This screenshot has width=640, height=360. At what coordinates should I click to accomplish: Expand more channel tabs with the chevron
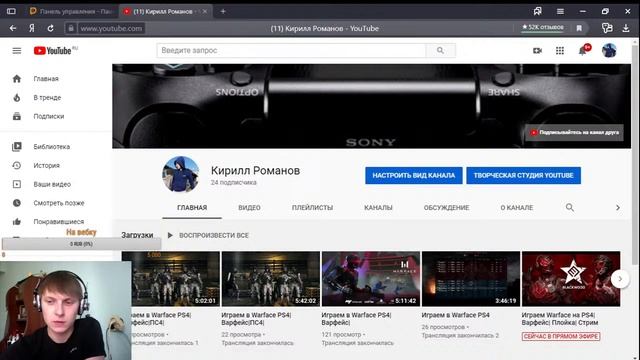618,208
